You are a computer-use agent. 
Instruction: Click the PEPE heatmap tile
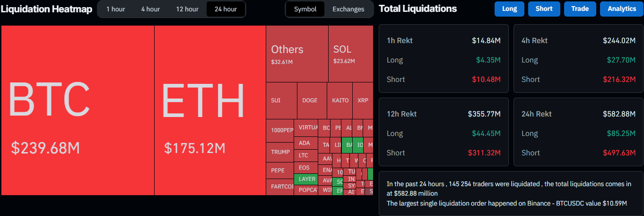280,170
